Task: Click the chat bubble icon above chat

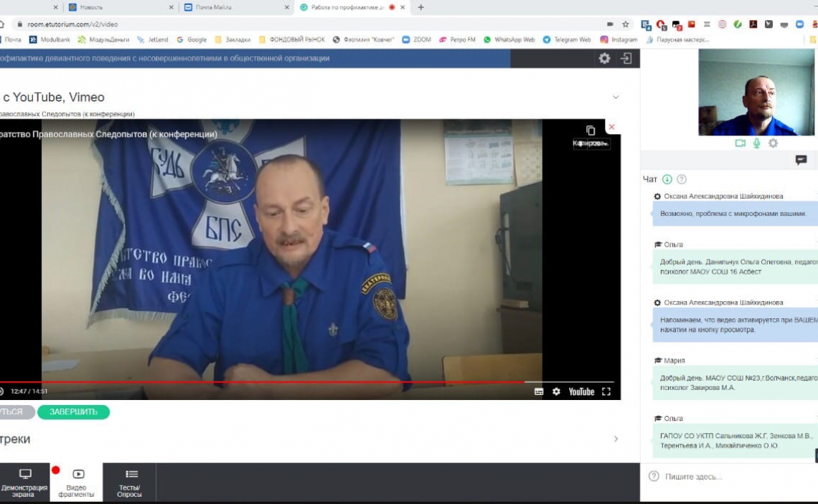Action: (x=801, y=160)
